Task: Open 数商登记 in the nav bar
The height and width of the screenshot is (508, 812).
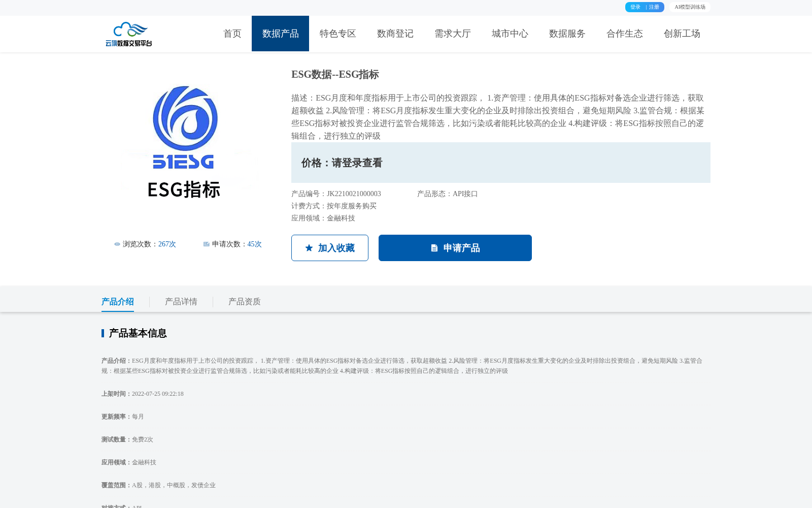Action: point(395,34)
